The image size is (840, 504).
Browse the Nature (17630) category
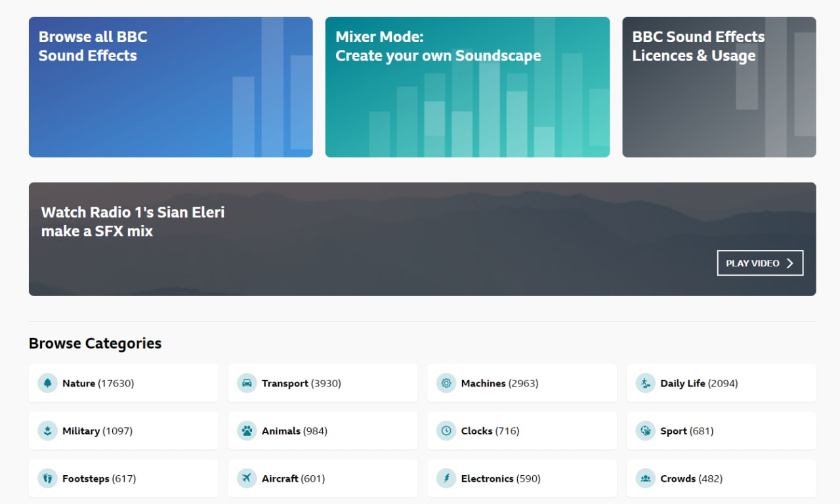[x=123, y=383]
